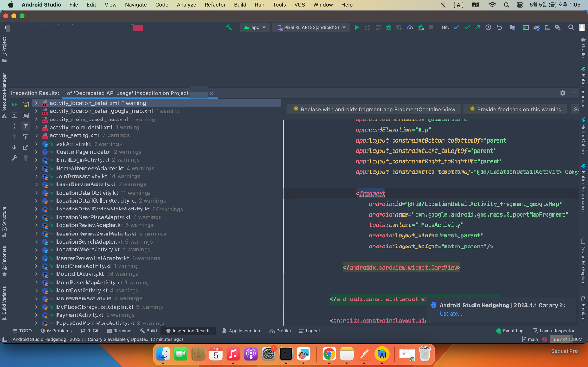Click the green Run app button
588x367 pixels.
tap(357, 28)
